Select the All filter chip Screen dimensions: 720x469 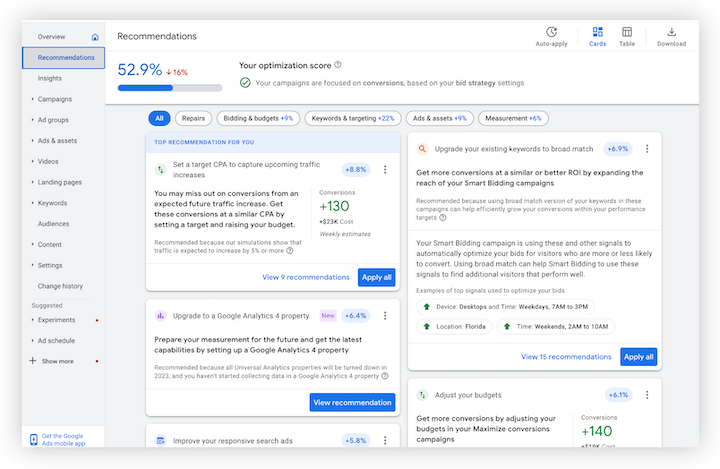click(159, 118)
